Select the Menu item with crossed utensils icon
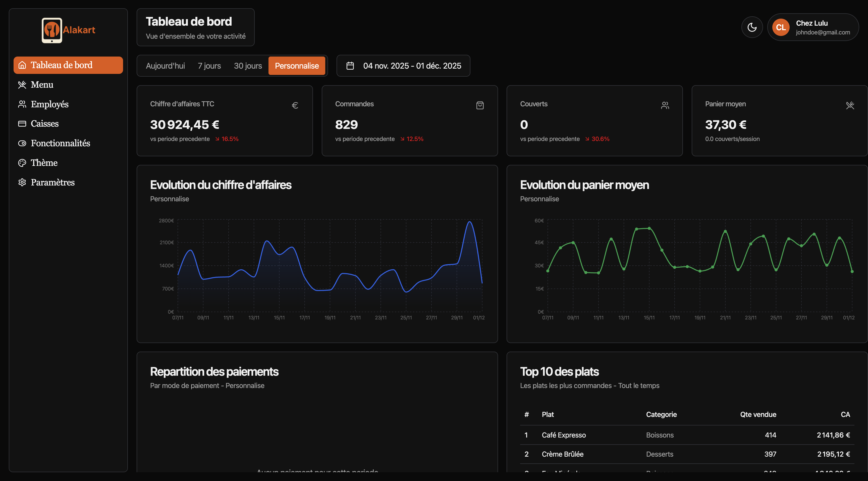Viewport: 868px width, 481px height. point(42,85)
